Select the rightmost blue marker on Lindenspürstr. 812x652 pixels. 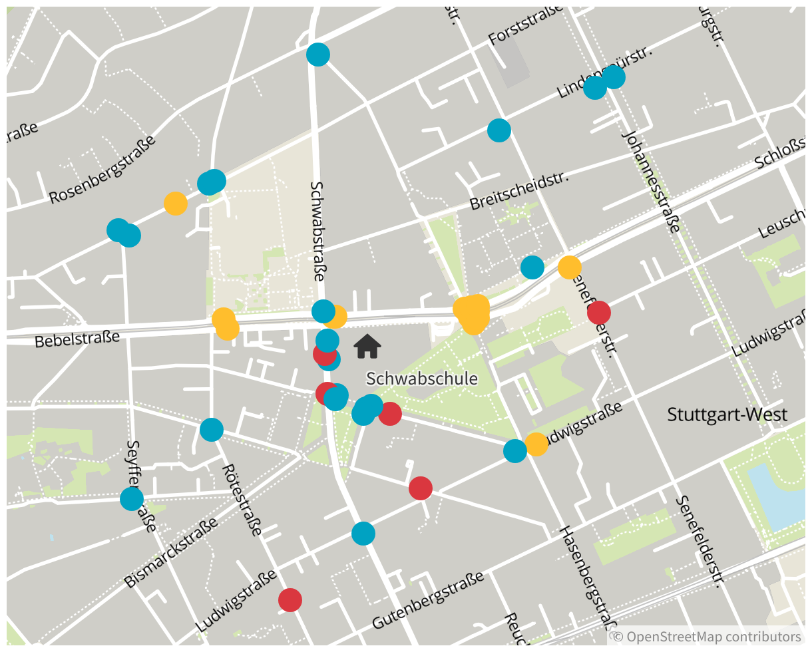613,77
